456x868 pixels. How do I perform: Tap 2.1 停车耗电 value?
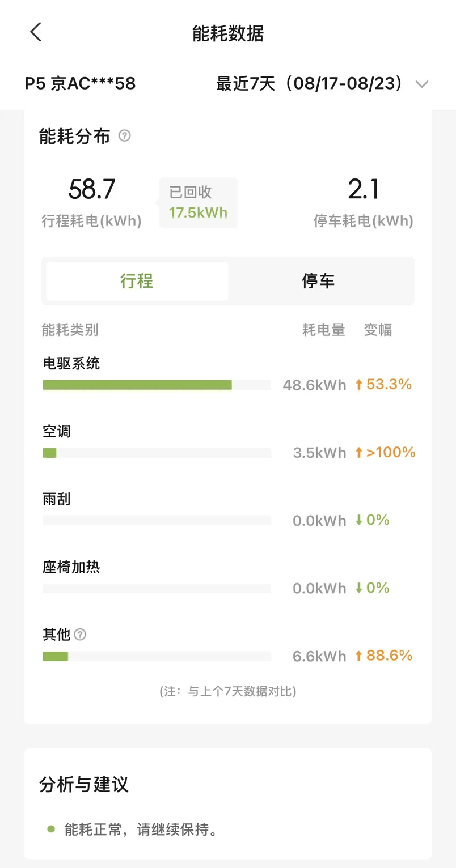click(x=363, y=189)
